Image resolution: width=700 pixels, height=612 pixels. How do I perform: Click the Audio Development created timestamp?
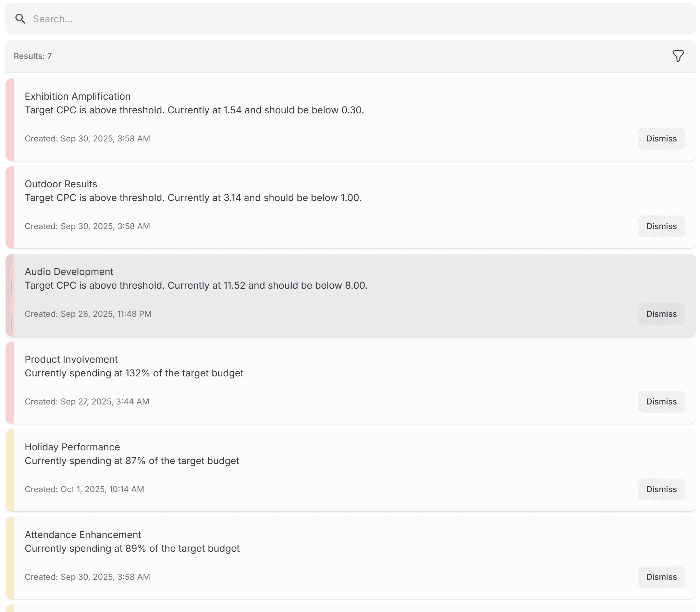coord(88,314)
